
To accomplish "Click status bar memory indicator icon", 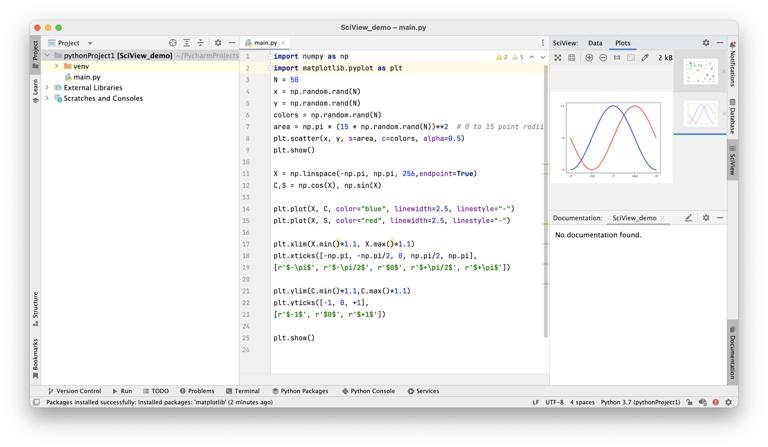I will (703, 402).
